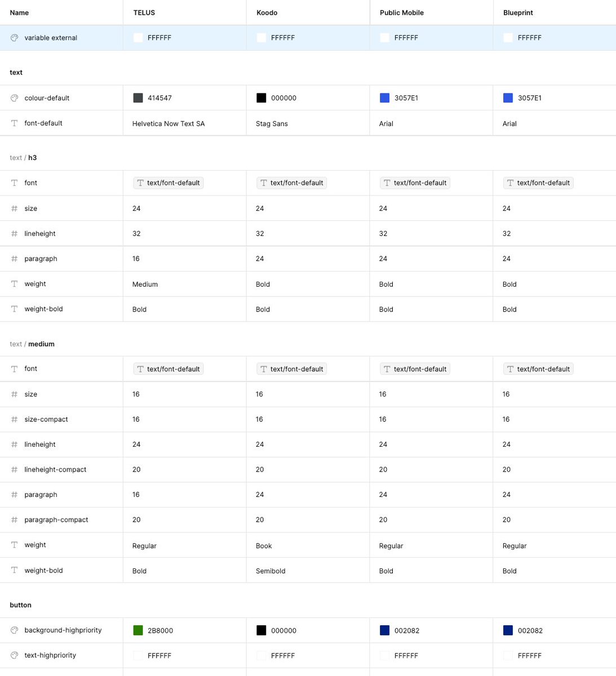Click TELUS text/font-default alias in medium font row

coord(169,369)
